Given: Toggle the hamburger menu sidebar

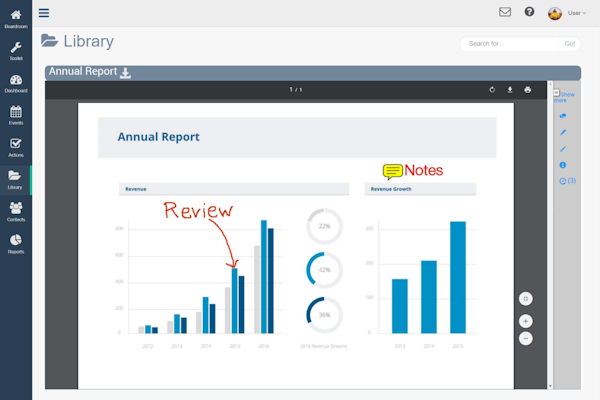Looking at the screenshot, I should (x=44, y=13).
